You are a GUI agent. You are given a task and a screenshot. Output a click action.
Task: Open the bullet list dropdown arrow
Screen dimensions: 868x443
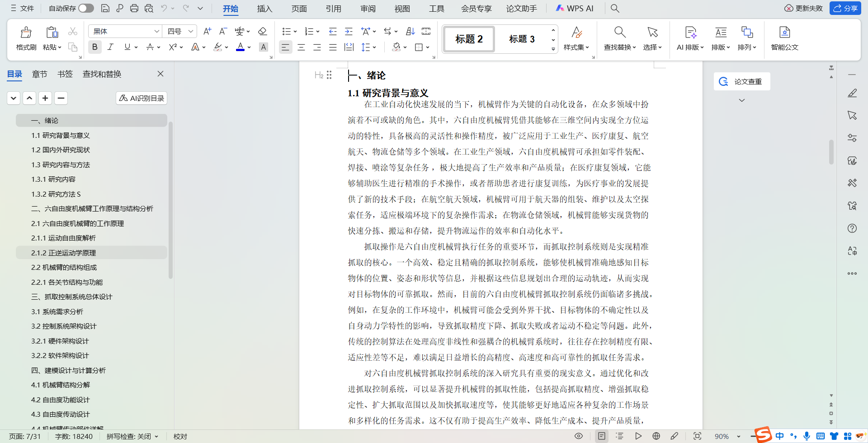click(295, 32)
